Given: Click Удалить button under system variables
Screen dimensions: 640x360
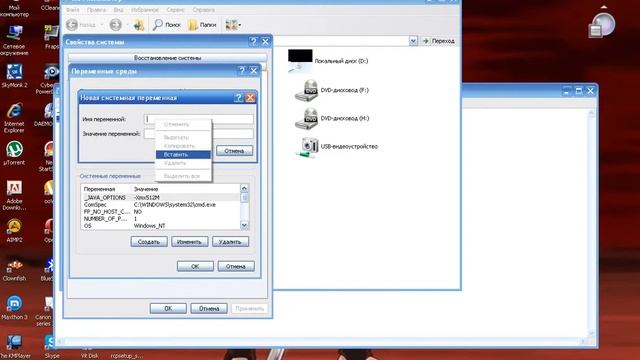Looking at the screenshot, I should tap(230, 242).
